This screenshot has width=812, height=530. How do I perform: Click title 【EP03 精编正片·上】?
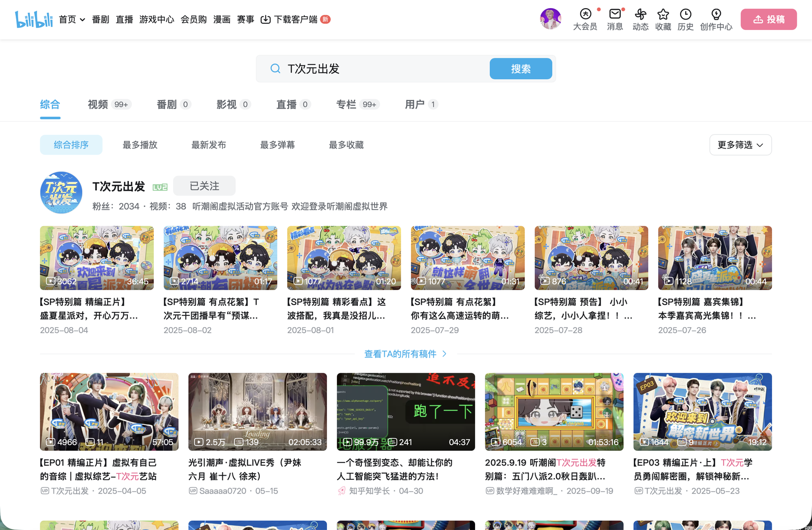pos(693,470)
